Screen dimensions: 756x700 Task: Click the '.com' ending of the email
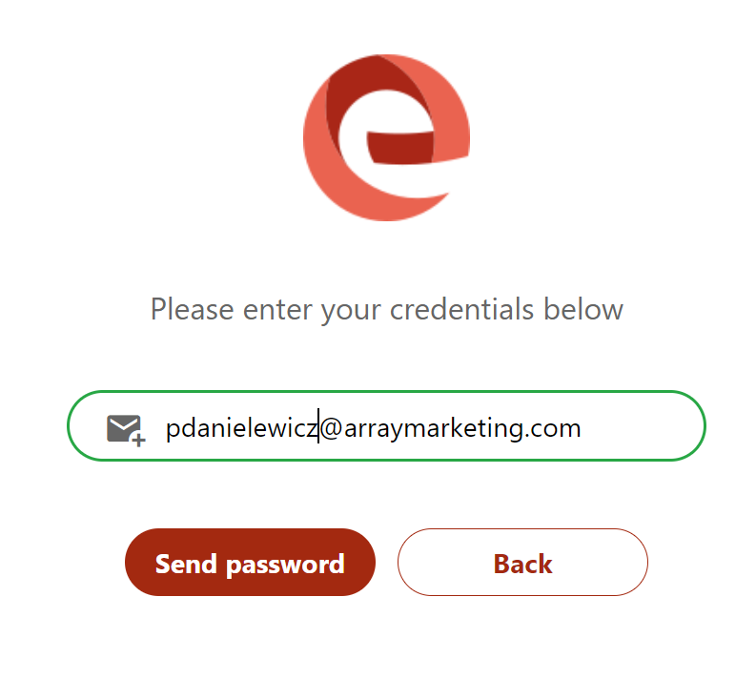coord(553,428)
